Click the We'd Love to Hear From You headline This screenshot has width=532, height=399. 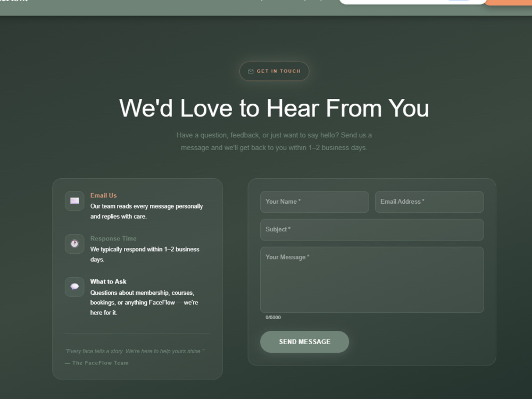tap(274, 108)
